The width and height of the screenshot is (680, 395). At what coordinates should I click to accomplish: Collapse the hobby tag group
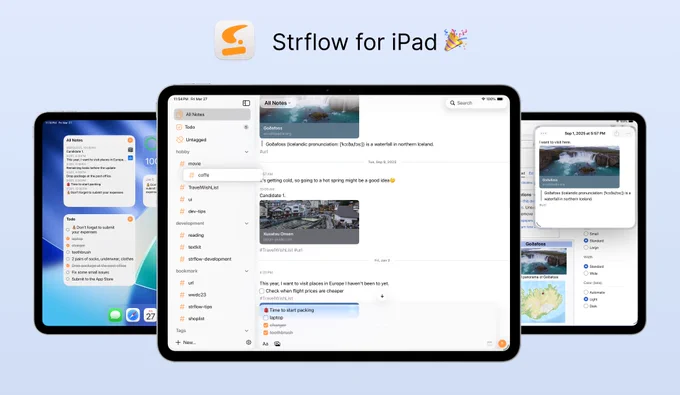(246, 152)
